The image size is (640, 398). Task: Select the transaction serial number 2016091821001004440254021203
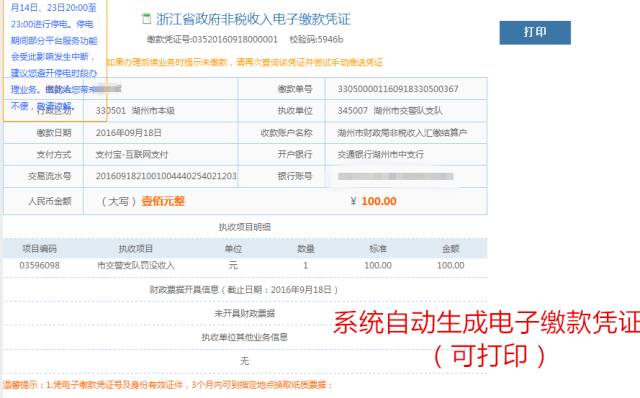point(166,176)
